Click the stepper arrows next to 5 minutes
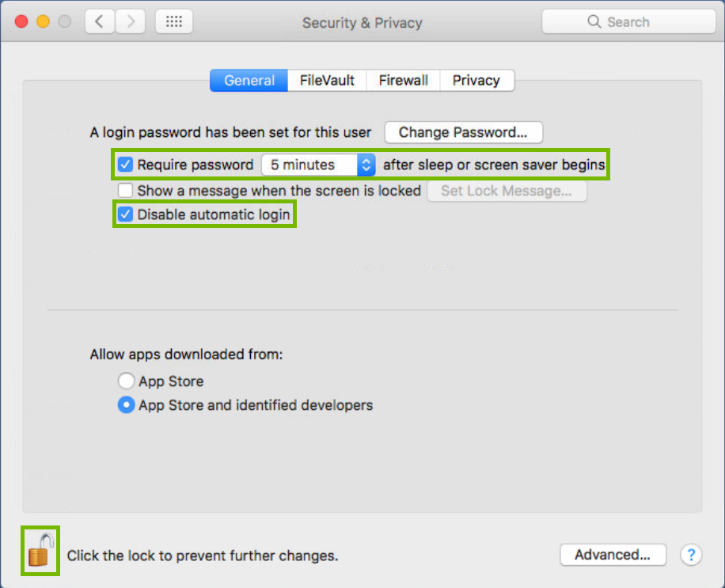 tap(365, 165)
